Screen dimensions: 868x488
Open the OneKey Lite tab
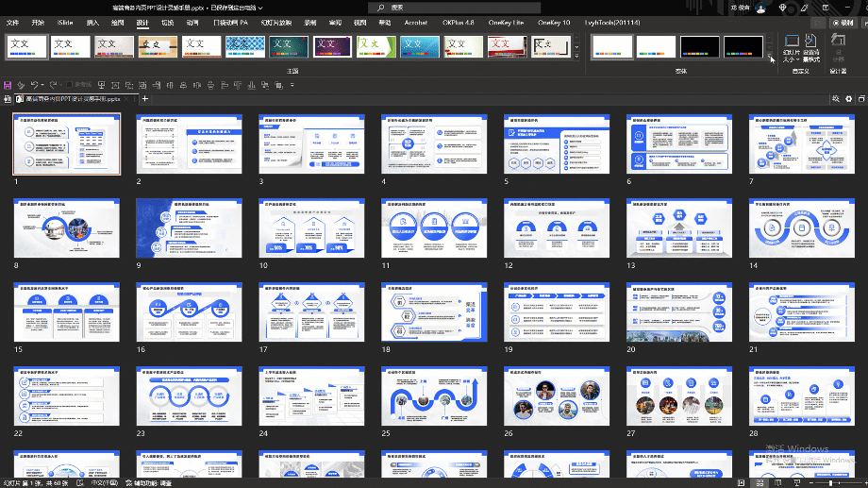[x=506, y=23]
